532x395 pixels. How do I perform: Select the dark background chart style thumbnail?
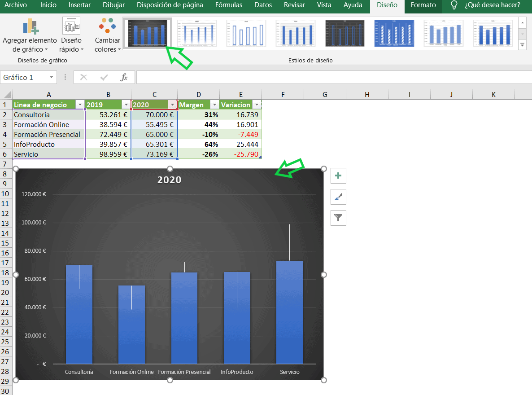coord(147,33)
